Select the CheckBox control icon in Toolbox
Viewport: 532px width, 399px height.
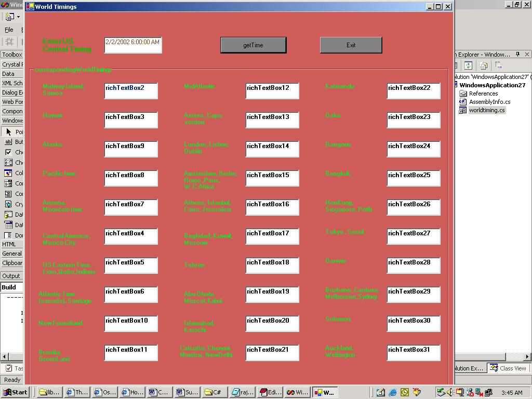8,152
